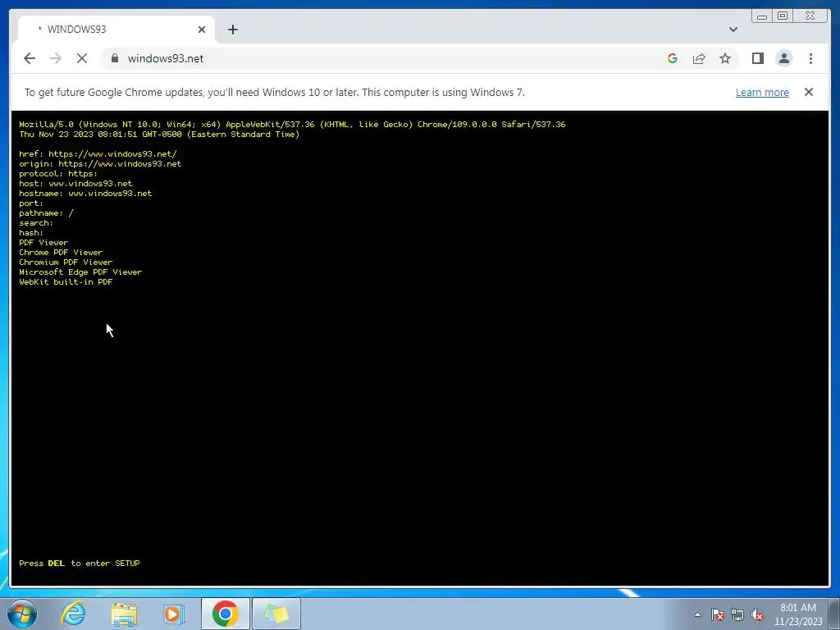Click the "Chrome PDF Viewer" line

pos(61,253)
